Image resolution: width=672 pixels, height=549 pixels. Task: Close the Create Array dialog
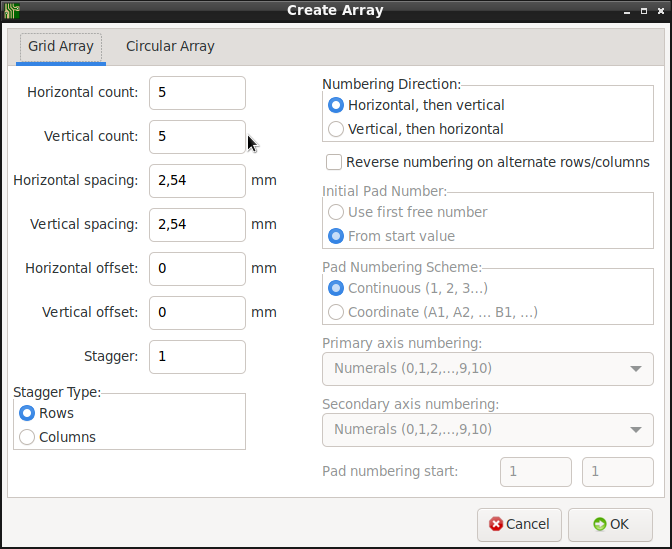pyautogui.click(x=661, y=11)
